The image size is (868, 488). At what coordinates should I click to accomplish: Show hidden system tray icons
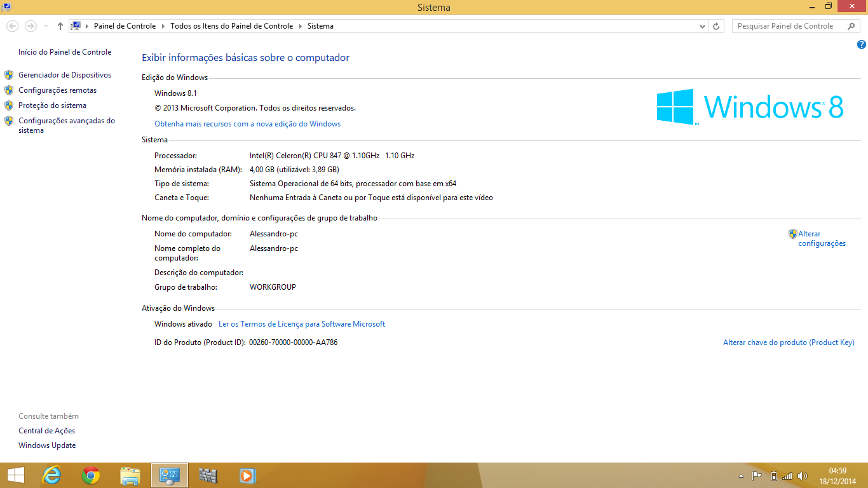741,476
